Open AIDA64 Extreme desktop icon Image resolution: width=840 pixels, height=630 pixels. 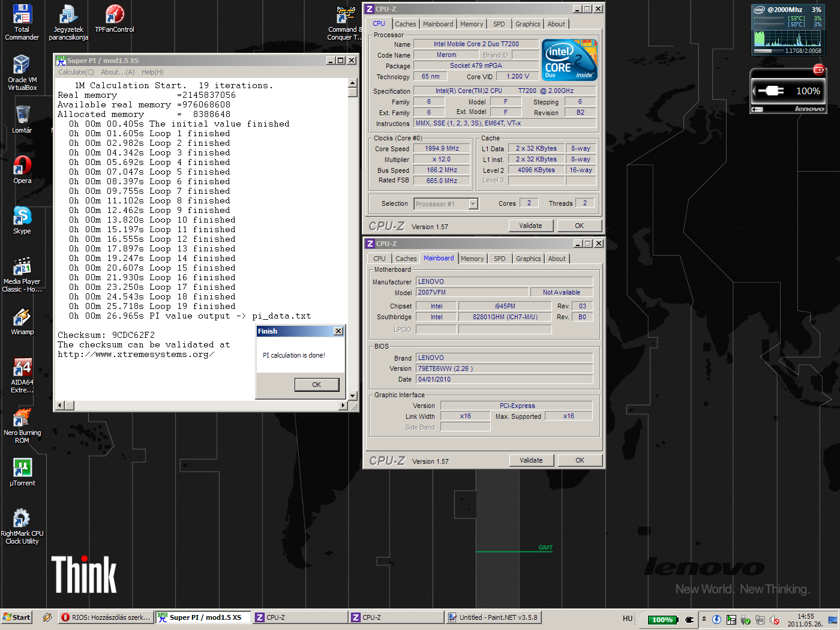(x=22, y=375)
